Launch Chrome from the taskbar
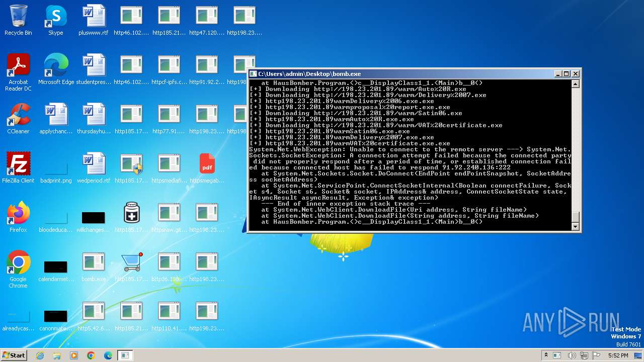 (x=91, y=355)
